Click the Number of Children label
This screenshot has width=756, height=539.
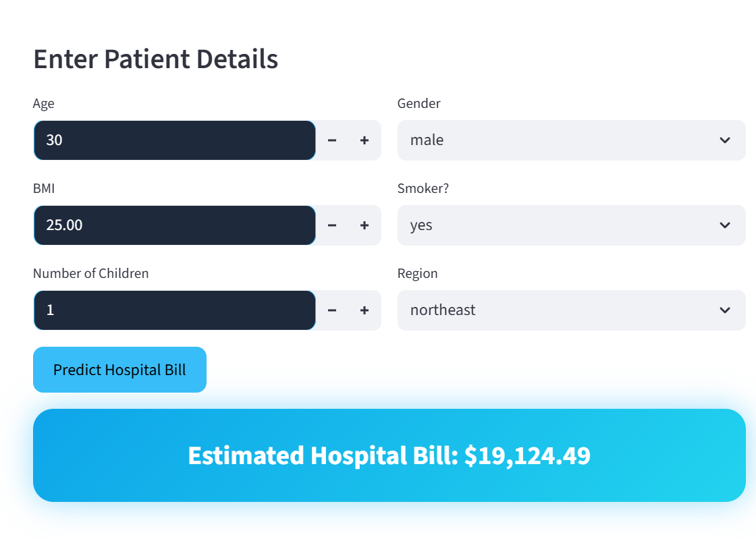pos(91,274)
